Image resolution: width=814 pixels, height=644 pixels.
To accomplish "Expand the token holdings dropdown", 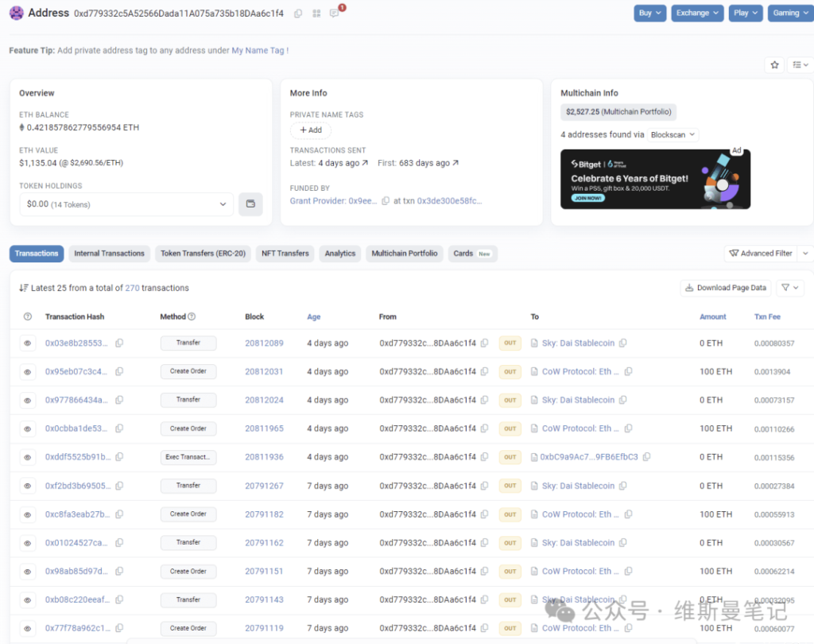I will click(126, 204).
